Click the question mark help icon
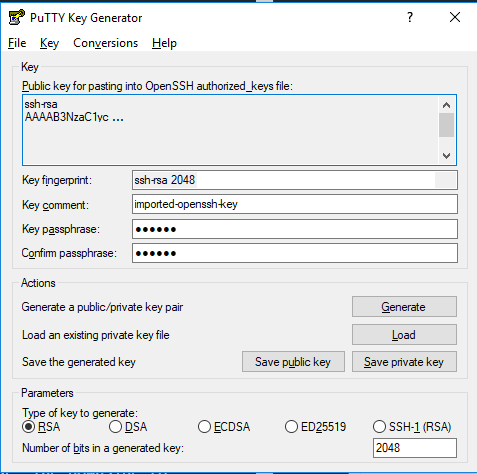 [410, 17]
